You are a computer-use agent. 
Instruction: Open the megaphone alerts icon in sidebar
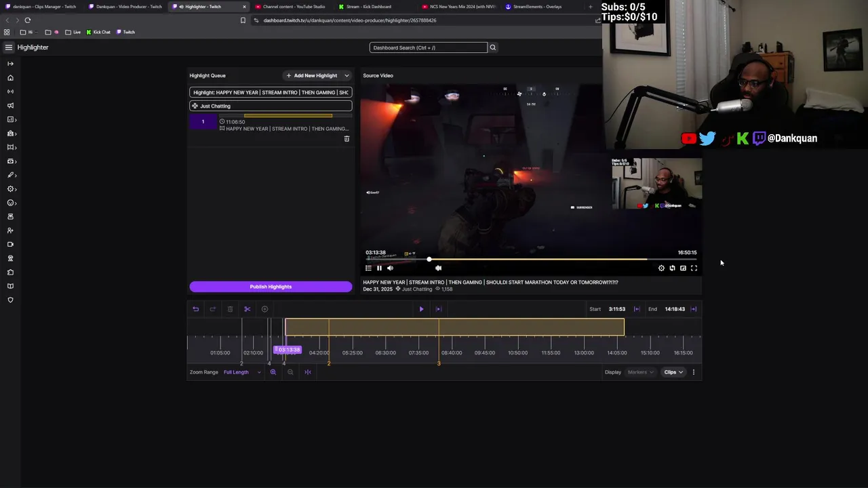[10, 106]
